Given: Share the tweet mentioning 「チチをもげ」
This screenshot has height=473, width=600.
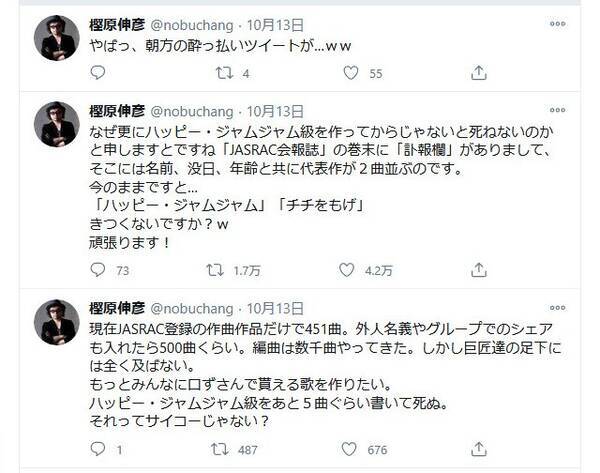Looking at the screenshot, I should pyautogui.click(x=478, y=269).
